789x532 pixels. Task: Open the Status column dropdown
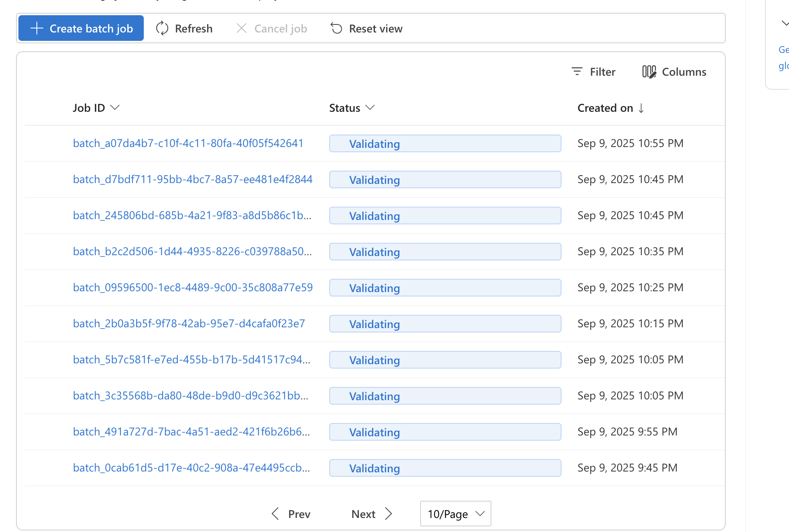coord(370,107)
